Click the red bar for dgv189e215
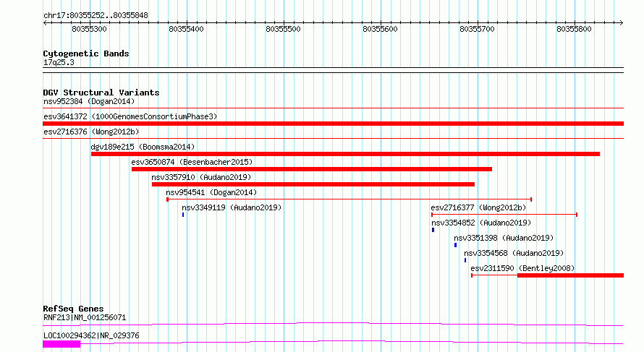 tap(345, 154)
